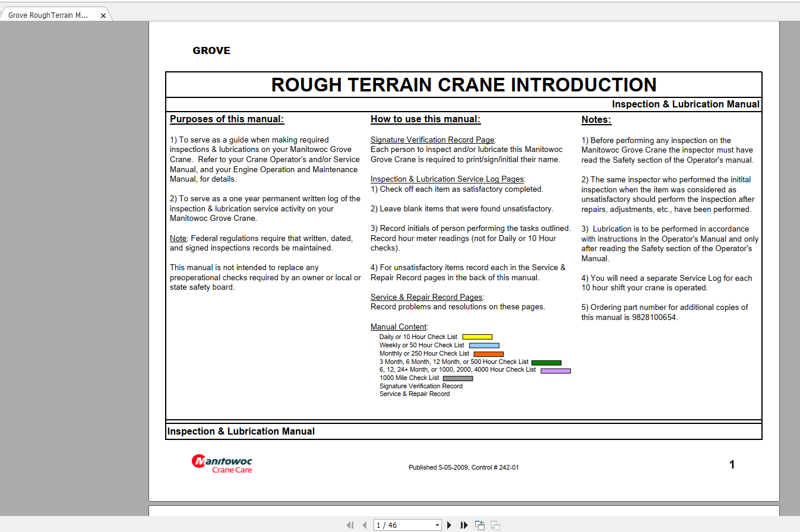800x532 pixels.
Task: Click the yellow Daily Check List swatch
Action: [478, 337]
